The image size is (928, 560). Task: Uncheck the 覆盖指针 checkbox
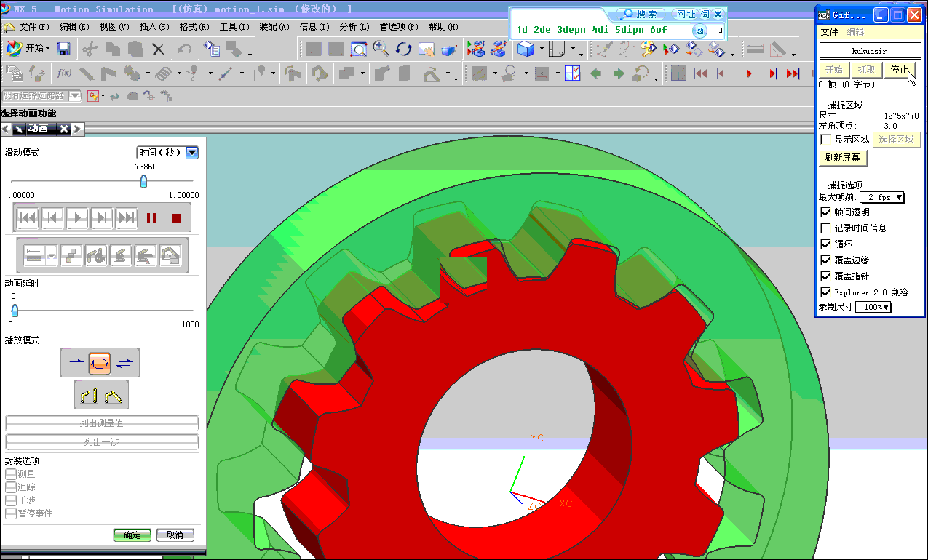click(x=825, y=276)
